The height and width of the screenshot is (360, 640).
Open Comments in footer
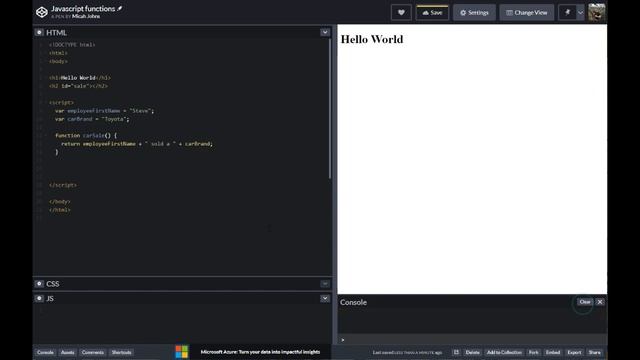coord(93,352)
